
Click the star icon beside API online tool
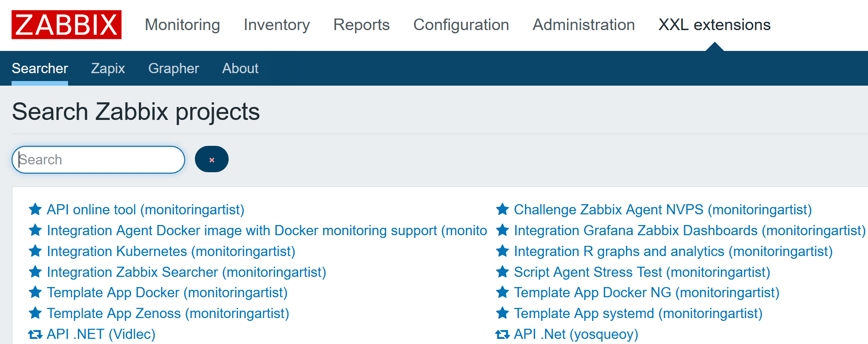[x=35, y=210]
